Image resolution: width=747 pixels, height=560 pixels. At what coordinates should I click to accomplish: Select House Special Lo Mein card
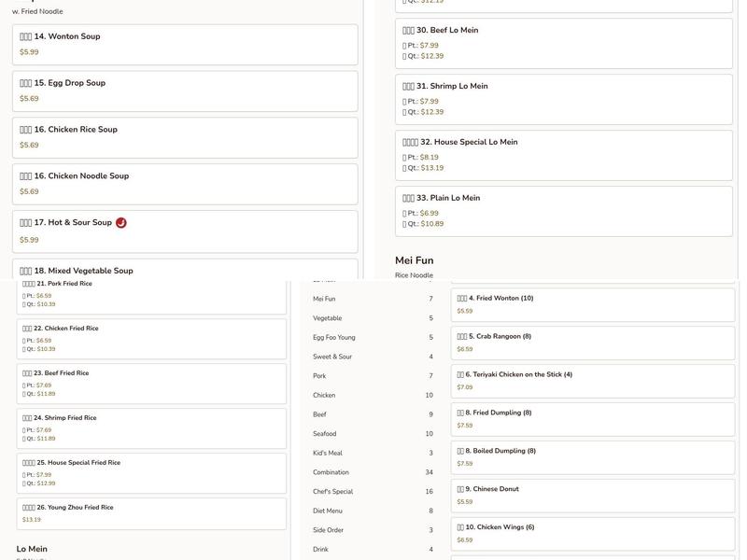(564, 155)
